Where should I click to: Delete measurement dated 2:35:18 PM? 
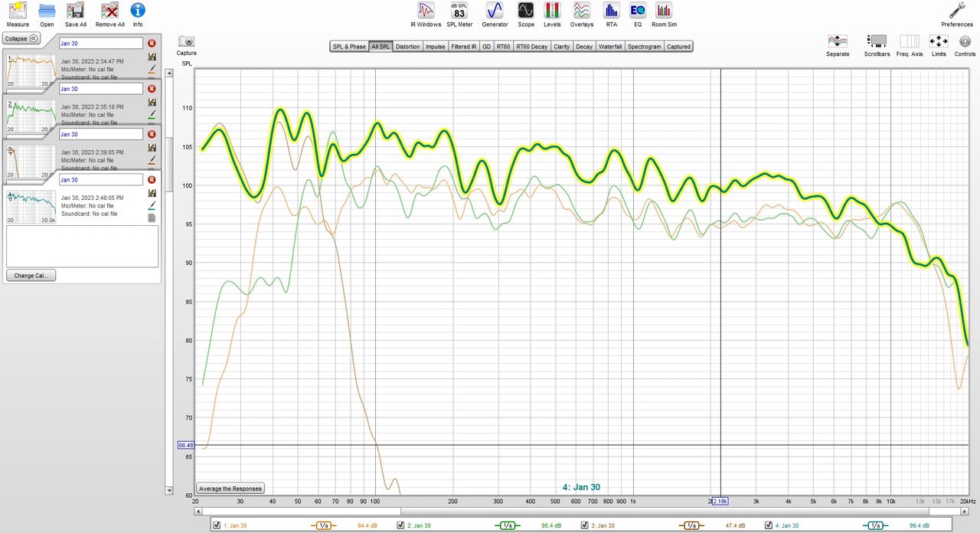tap(152, 89)
